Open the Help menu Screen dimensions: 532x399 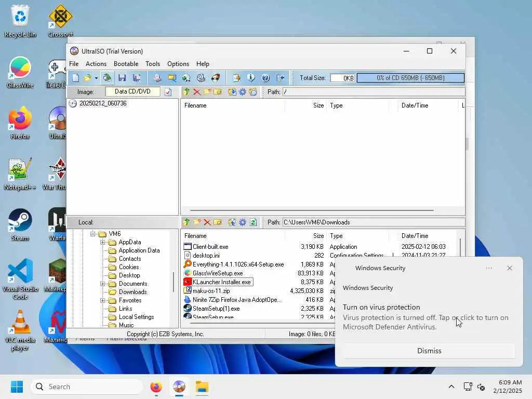(x=203, y=64)
